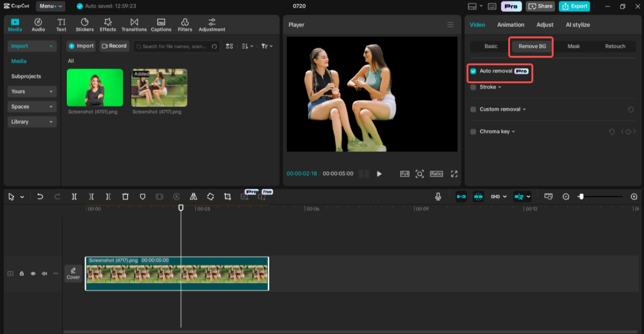Enable the Chroma key option
This screenshot has height=334, width=644.
click(x=473, y=132)
